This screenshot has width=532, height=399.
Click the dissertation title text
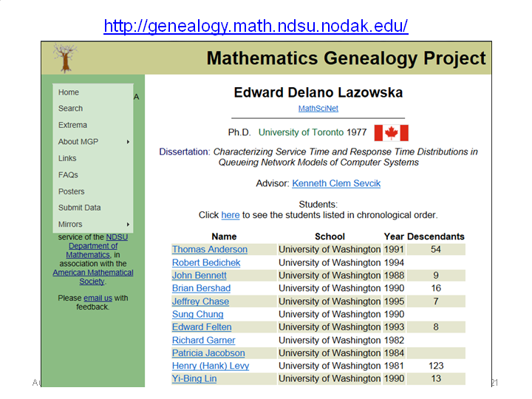coord(345,157)
